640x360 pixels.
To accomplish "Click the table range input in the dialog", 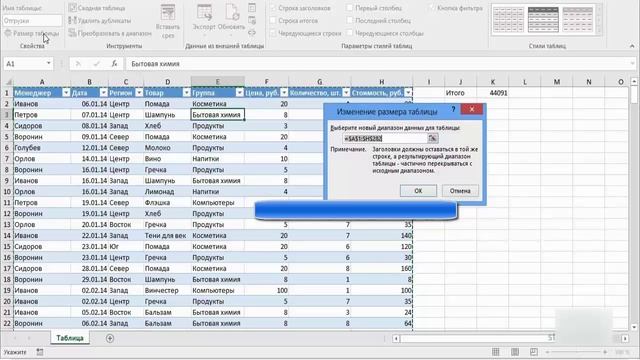I will (385, 139).
